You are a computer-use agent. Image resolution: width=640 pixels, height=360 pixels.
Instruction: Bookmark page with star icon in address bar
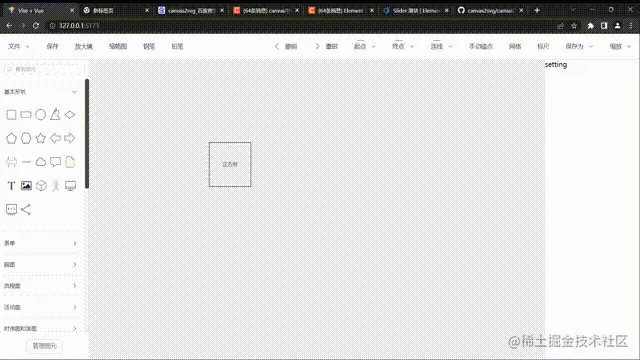(574, 26)
